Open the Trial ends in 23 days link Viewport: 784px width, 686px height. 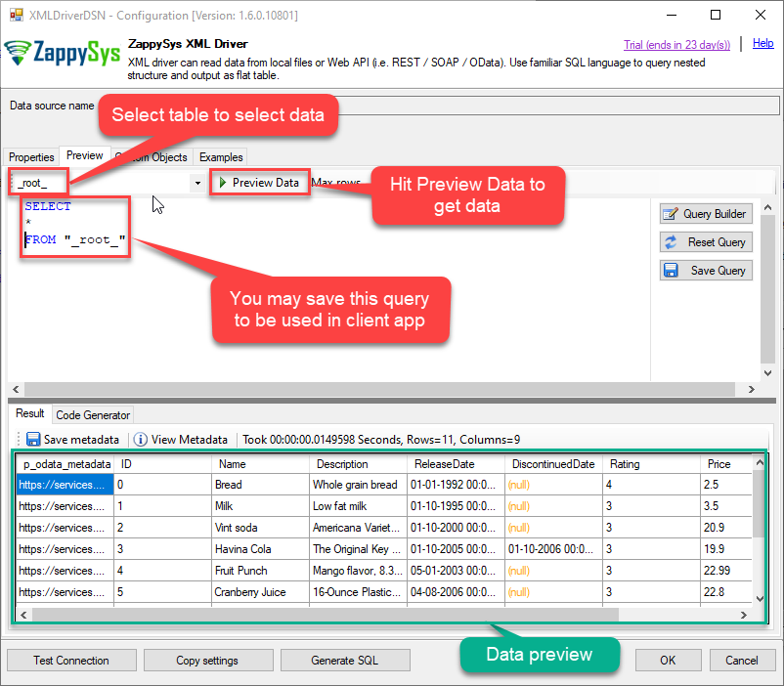point(677,45)
